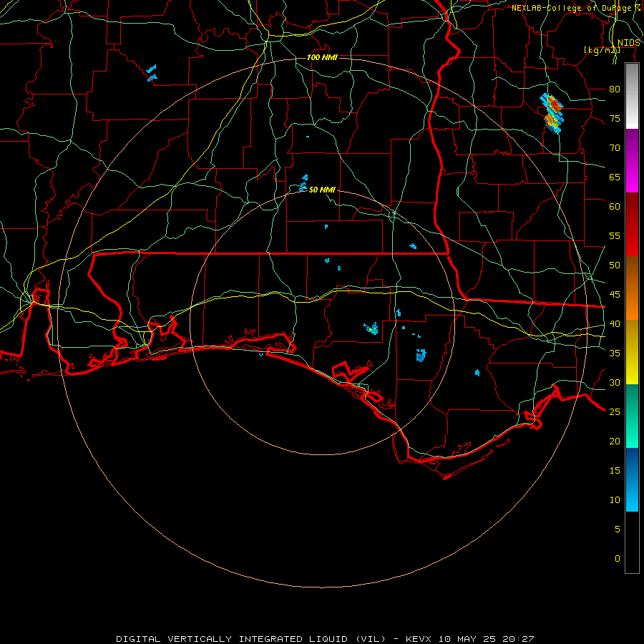Click the 50 NMI range ring label
Screen dimensions: 644x644
322,190
